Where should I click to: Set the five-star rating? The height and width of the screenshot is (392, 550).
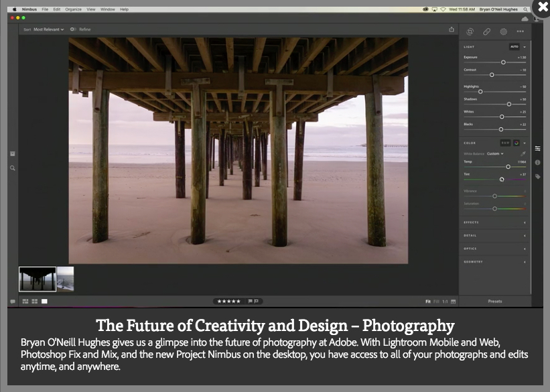click(228, 301)
